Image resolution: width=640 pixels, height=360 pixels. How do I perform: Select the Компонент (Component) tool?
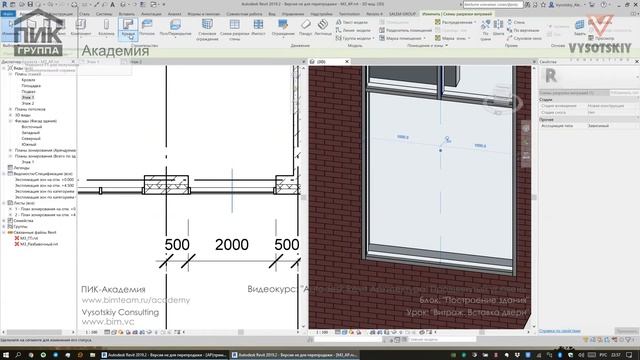pos(81,28)
